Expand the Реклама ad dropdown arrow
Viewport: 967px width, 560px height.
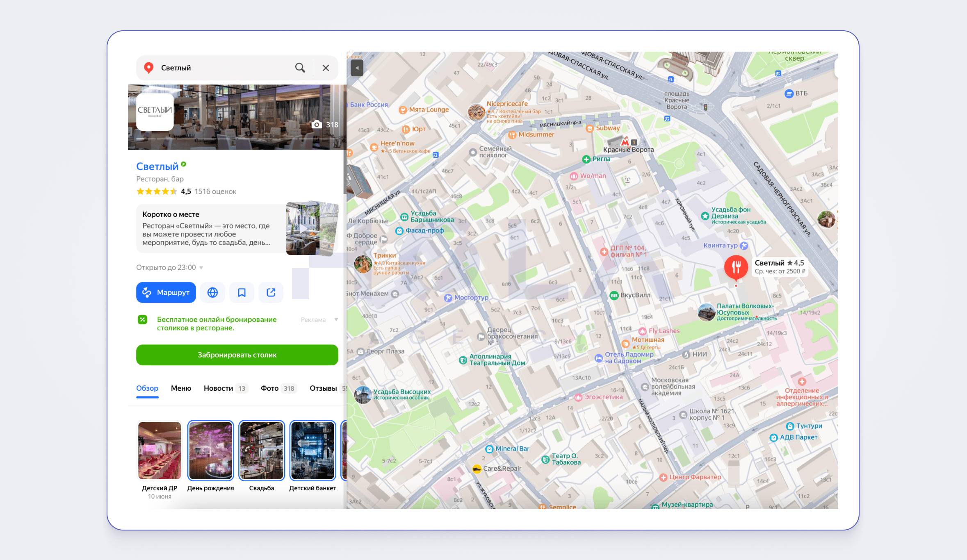pyautogui.click(x=336, y=319)
